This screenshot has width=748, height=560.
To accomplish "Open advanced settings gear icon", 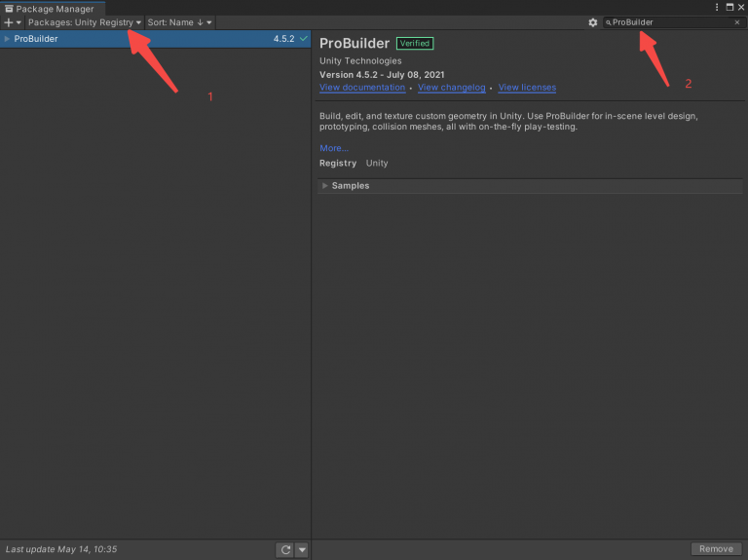I will [x=592, y=22].
